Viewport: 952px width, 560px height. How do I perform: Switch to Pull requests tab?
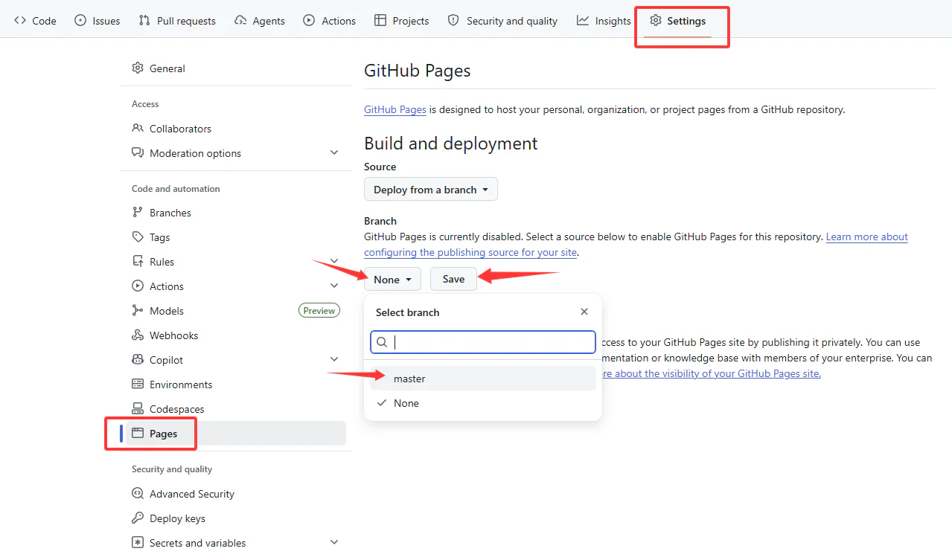coord(177,21)
